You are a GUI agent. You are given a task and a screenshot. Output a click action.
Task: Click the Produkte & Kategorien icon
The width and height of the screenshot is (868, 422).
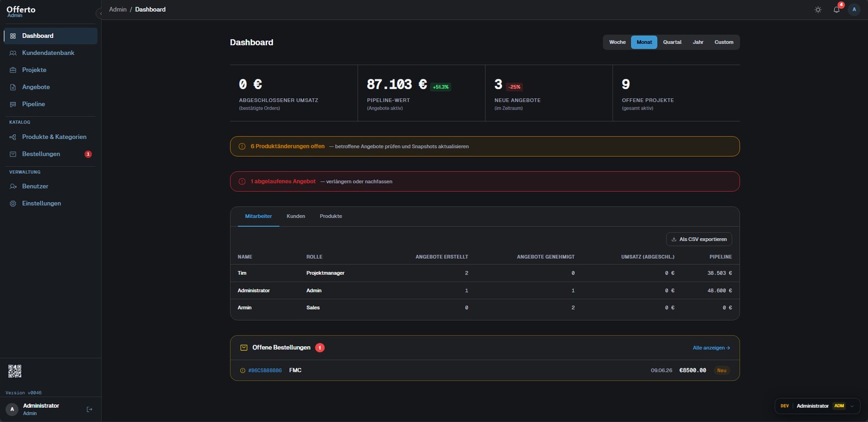[x=13, y=137]
